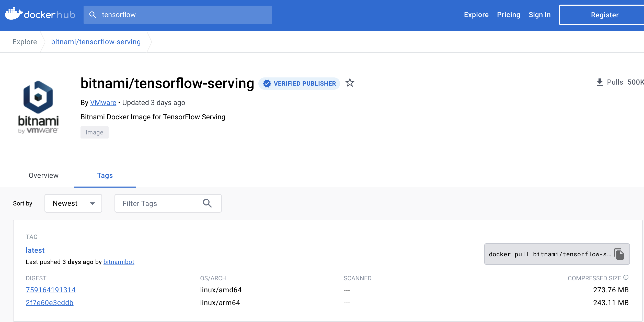644x322 pixels.
Task: Go to the Pricing page
Action: point(508,15)
